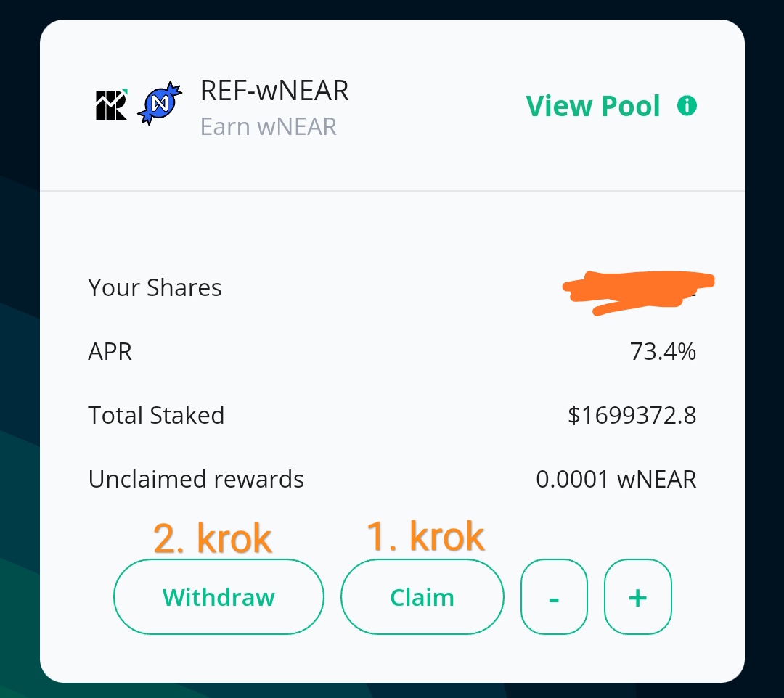The height and width of the screenshot is (698, 784).
Task: Click the APR label
Action: 110,352
